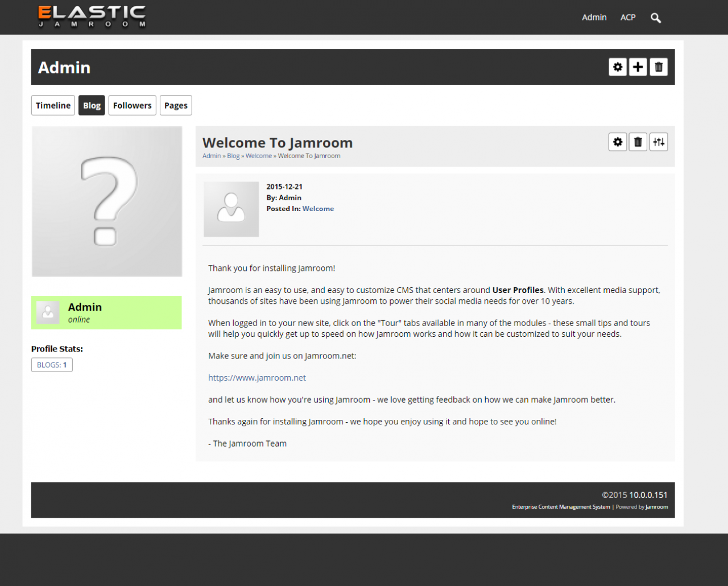Click the bold User Profiles text
Viewport: 728px width, 586px height.
click(518, 290)
